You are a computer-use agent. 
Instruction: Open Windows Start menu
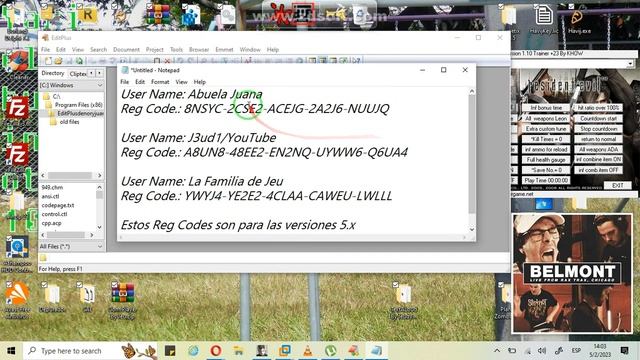point(11,351)
